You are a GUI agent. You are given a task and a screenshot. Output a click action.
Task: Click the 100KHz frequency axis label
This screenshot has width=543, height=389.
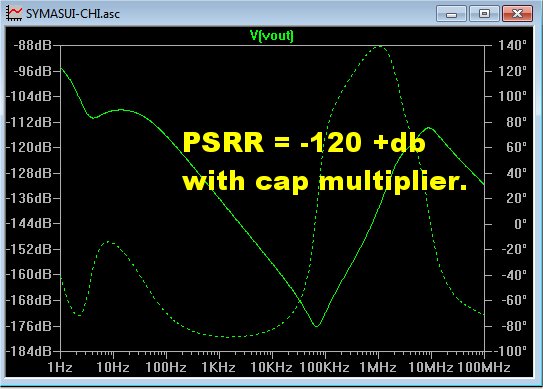324,368
